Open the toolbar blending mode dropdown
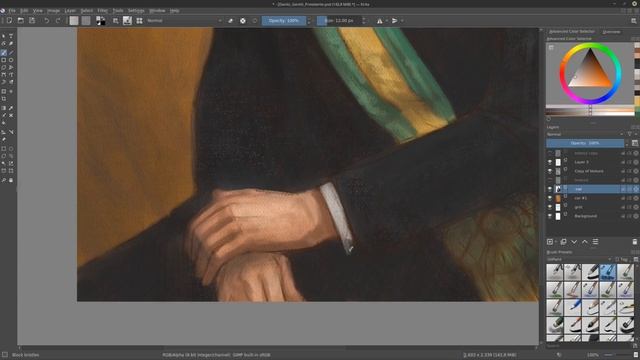 point(184,20)
